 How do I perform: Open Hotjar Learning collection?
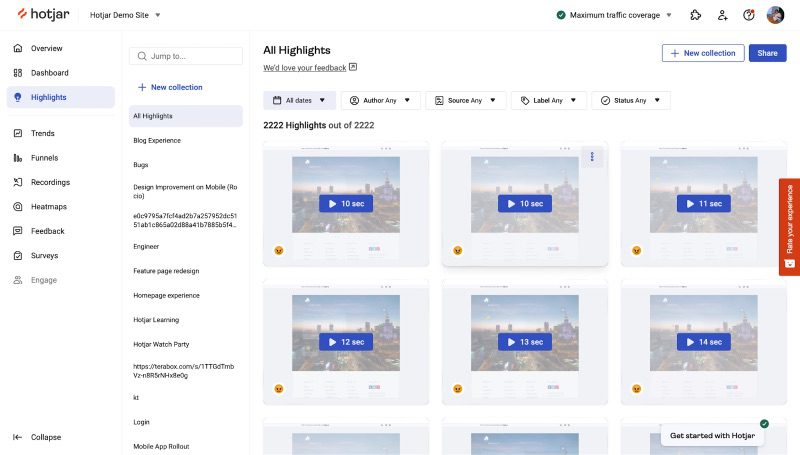point(186,320)
